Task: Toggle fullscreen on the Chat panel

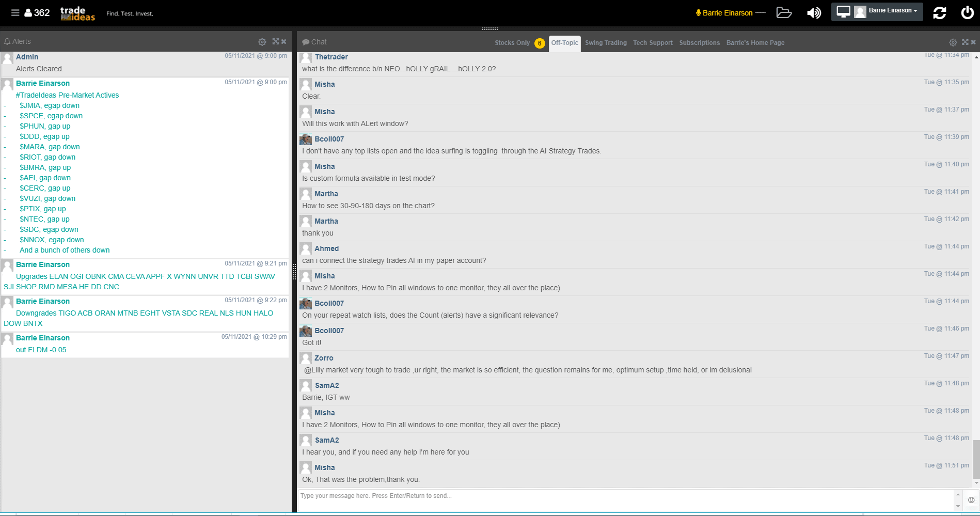Action: (x=965, y=42)
